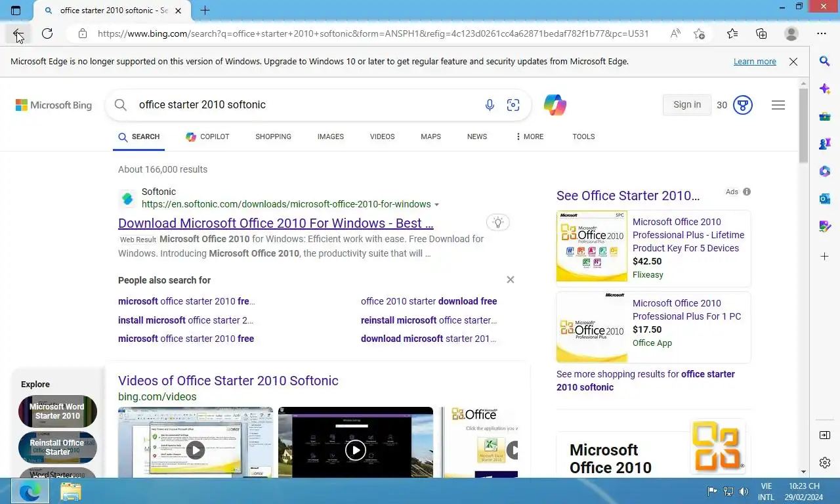Add this page to favorites star icon
This screenshot has height=504, width=840.
click(700, 33)
